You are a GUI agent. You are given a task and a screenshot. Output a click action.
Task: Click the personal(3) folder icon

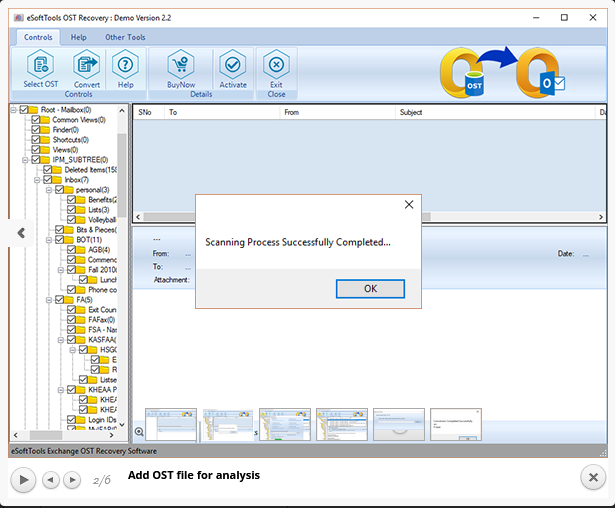(69, 190)
